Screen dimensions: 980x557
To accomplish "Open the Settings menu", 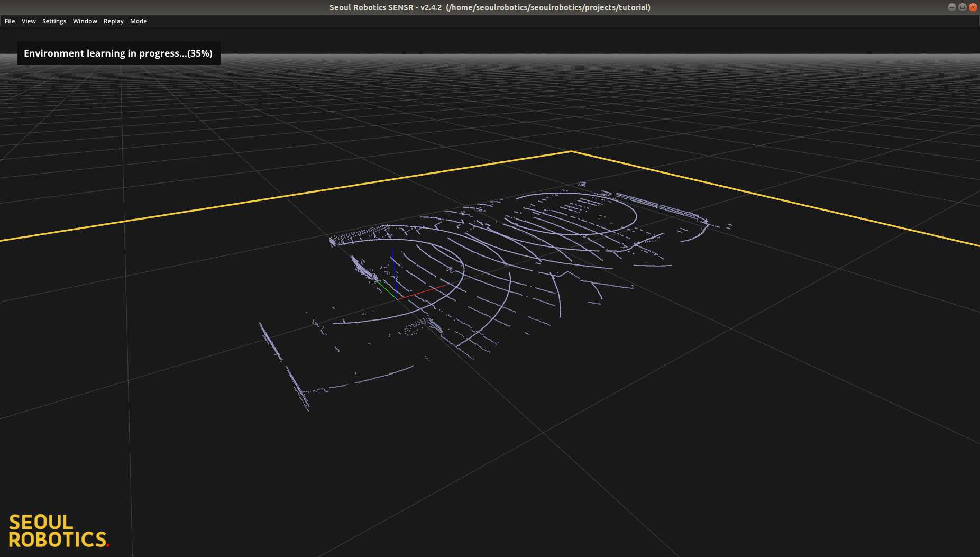I will click(54, 21).
